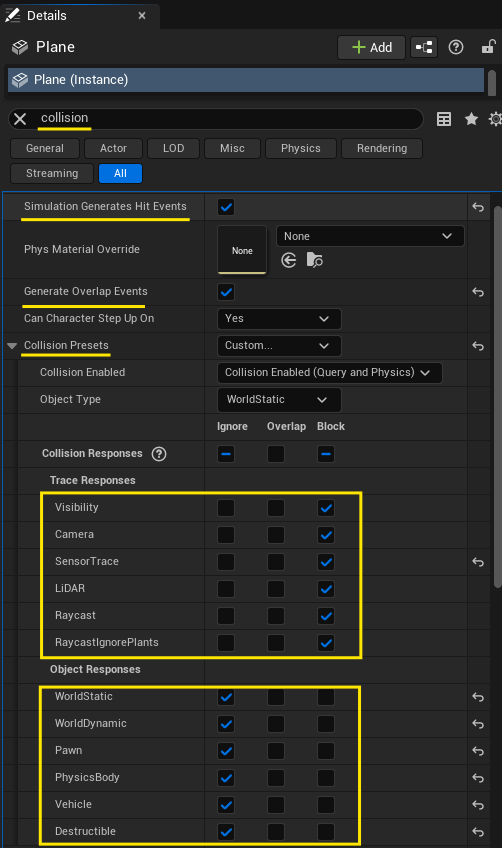
Task: Select the All filter tab
Action: (x=120, y=174)
